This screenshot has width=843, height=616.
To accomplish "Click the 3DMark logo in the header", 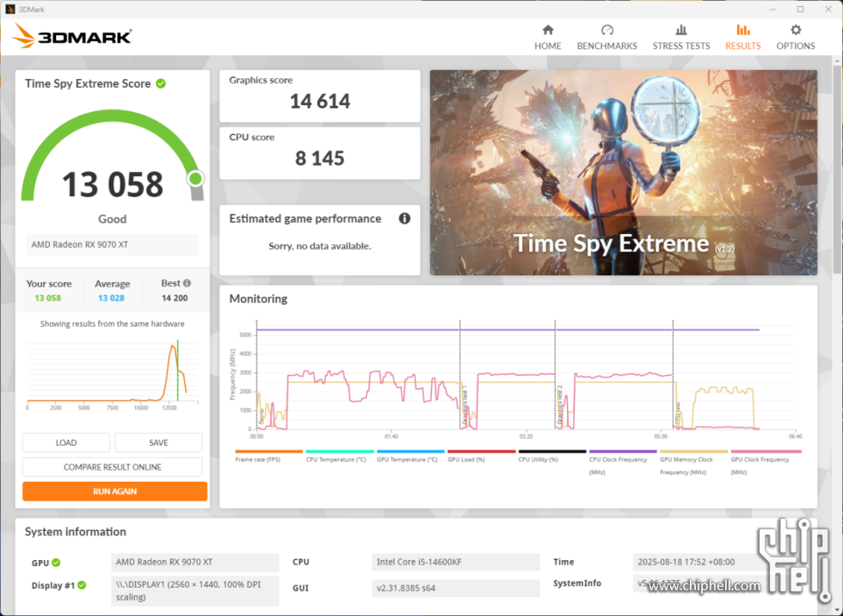I will 71,36.
